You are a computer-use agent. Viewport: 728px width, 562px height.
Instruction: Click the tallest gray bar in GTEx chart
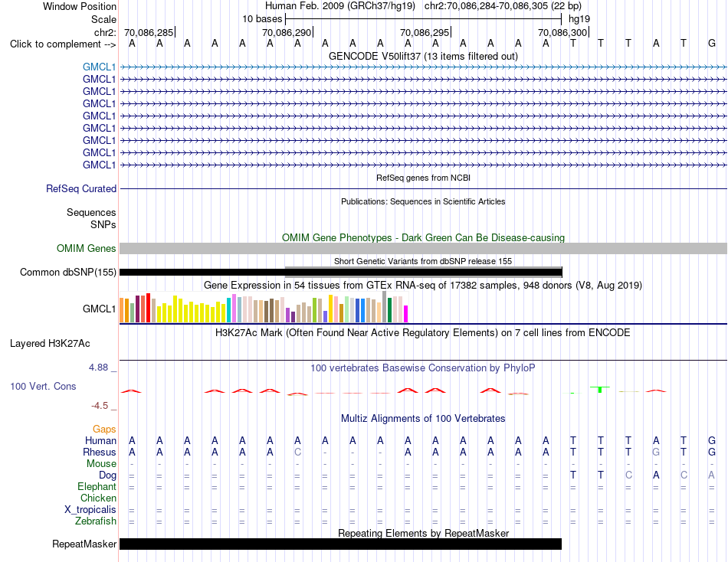coord(385,307)
